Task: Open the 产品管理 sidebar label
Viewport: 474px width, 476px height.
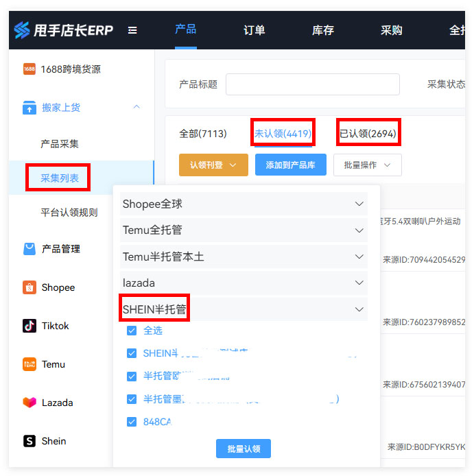Action: click(x=61, y=249)
